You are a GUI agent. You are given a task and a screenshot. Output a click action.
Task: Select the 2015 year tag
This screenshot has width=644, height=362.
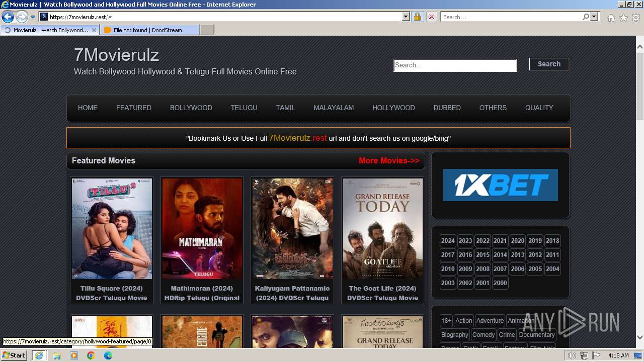[482, 255]
